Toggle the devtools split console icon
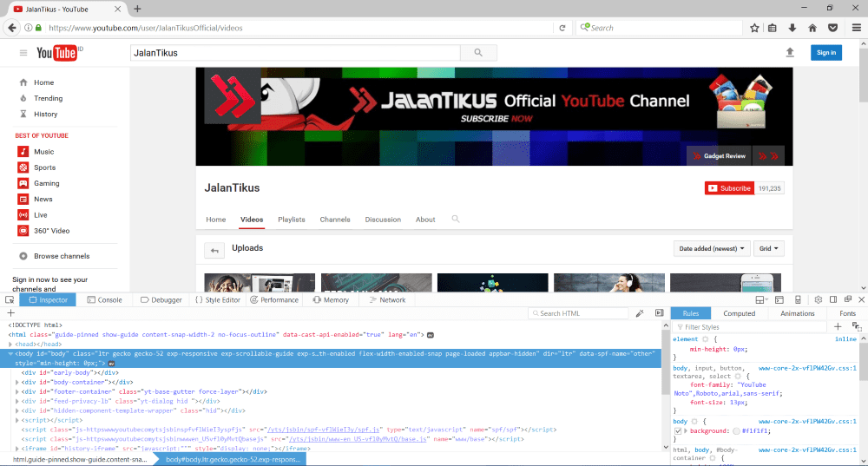 pos(779,299)
